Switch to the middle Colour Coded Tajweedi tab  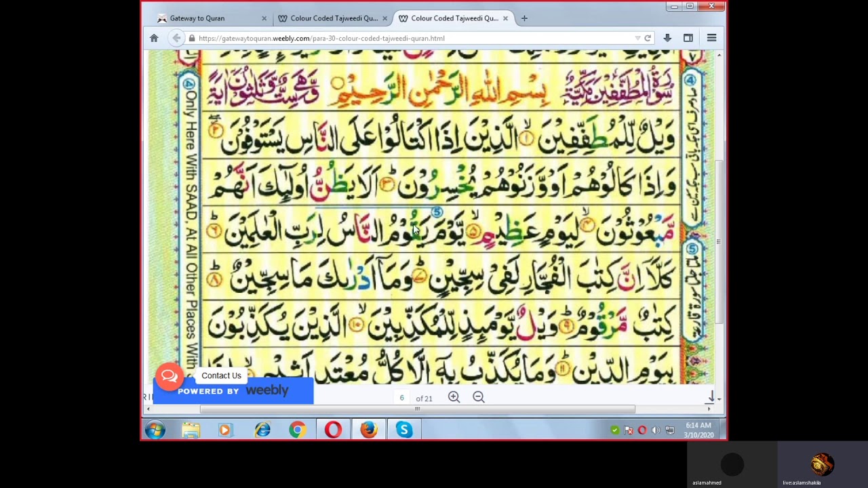click(x=332, y=18)
